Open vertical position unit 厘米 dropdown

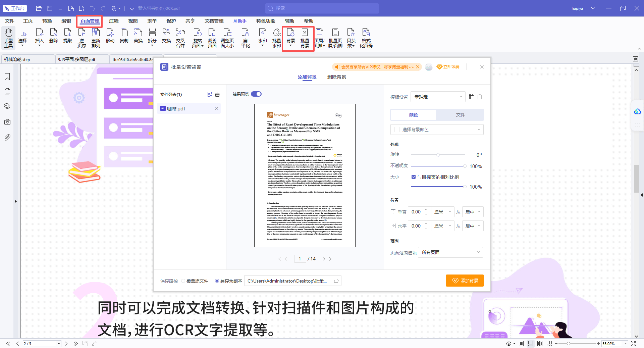(x=442, y=212)
